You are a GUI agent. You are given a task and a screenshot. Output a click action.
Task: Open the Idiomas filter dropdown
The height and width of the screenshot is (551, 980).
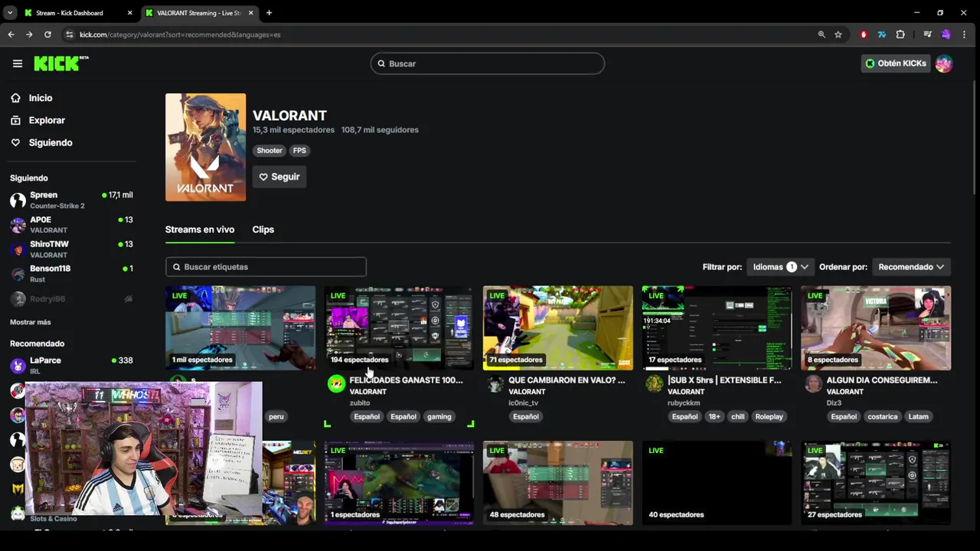point(780,267)
